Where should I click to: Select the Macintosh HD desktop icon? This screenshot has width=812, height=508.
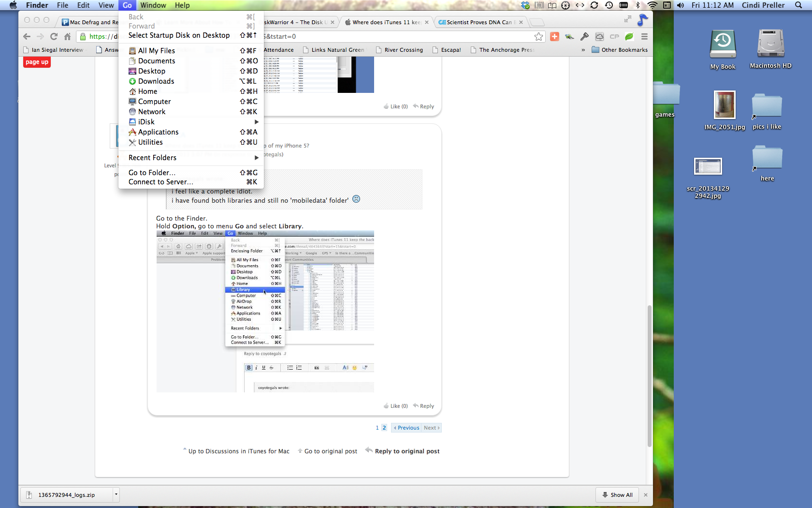[x=770, y=49]
